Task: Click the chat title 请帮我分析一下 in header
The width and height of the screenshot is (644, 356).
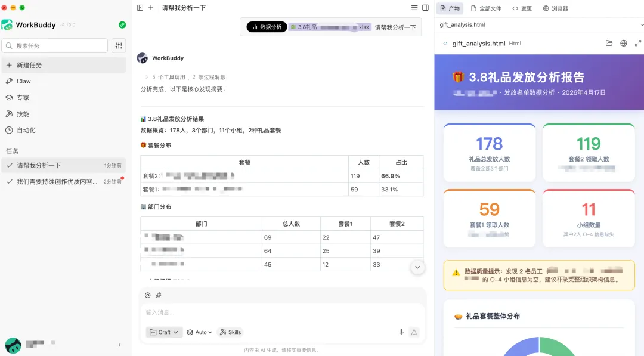Action: pos(184,8)
